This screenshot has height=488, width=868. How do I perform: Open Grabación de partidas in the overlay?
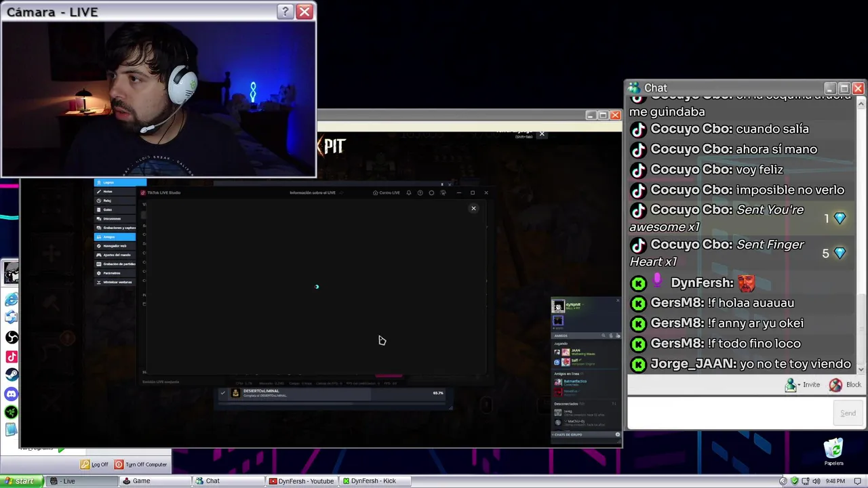pyautogui.click(x=115, y=264)
